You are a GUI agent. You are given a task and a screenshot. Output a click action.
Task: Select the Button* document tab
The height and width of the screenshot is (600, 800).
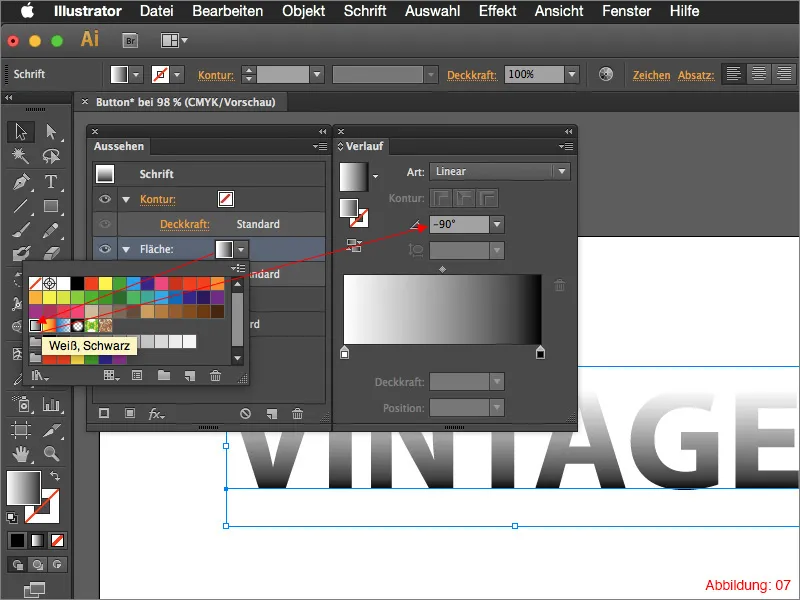tap(186, 102)
